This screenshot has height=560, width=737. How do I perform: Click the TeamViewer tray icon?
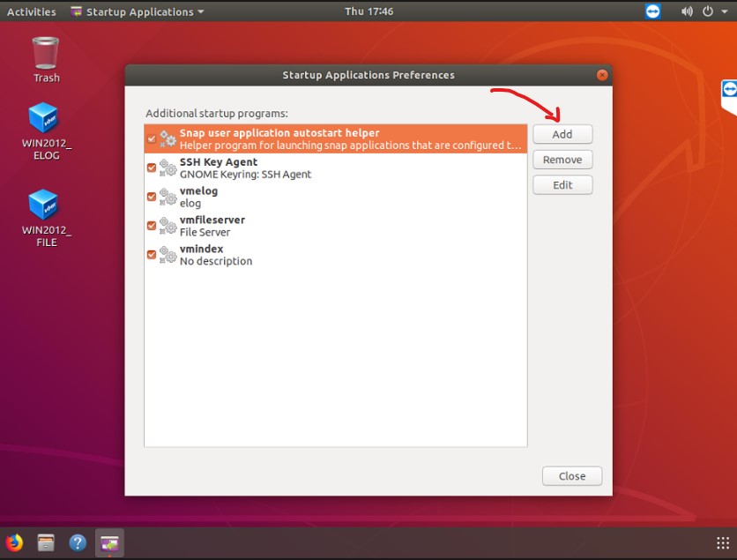652,11
